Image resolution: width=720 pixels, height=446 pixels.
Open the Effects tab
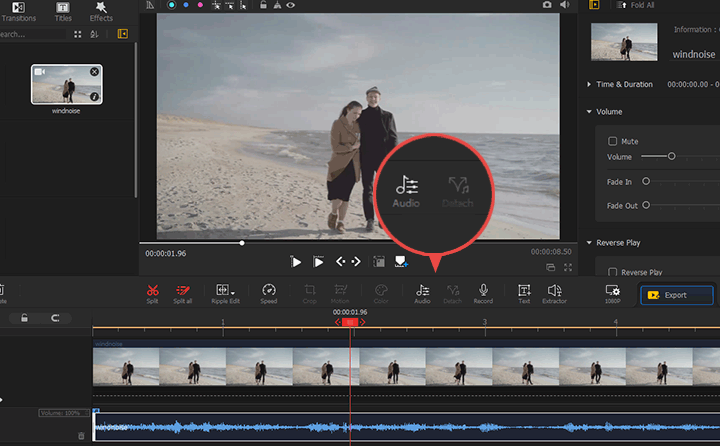(x=101, y=11)
